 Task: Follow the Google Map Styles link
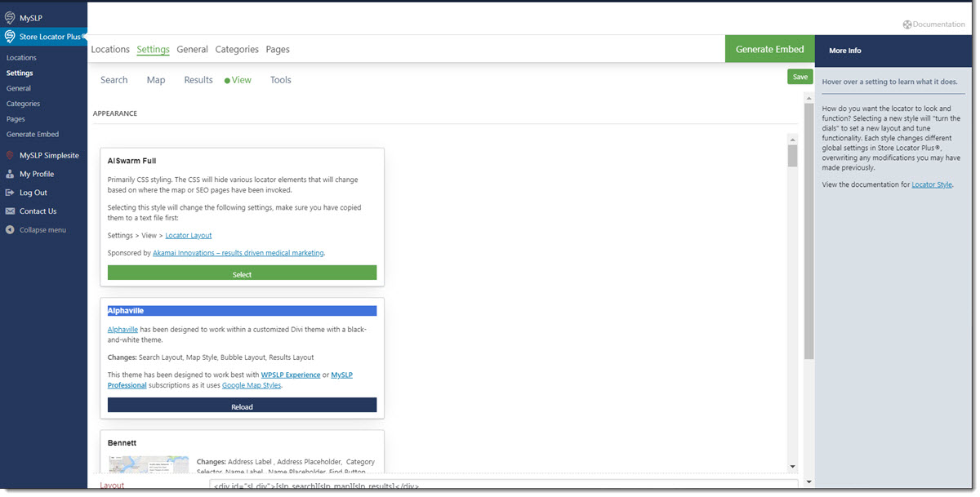coord(251,384)
